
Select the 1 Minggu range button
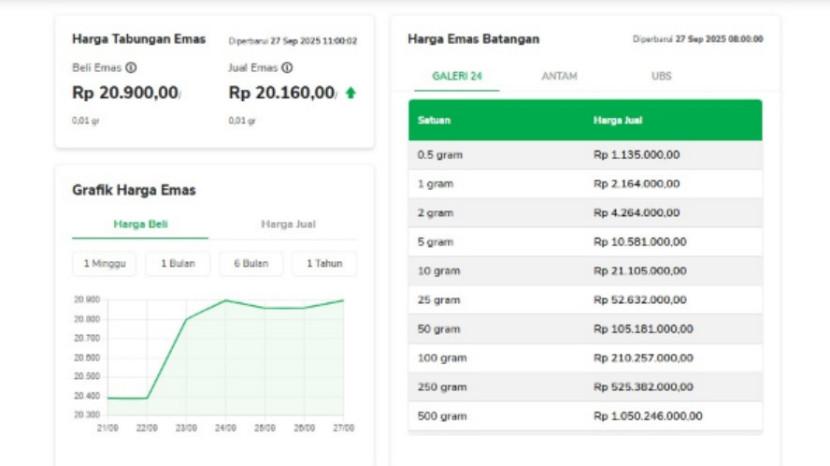point(104,264)
